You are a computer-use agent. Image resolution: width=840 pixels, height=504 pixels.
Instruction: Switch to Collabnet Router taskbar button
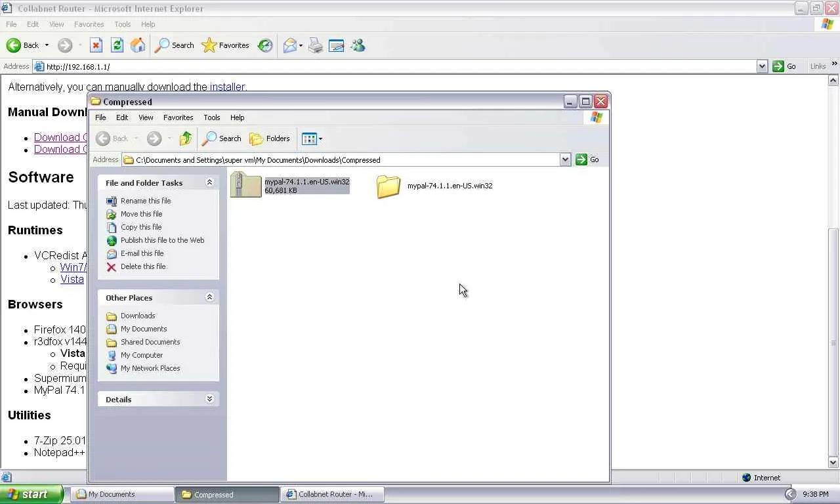pos(333,494)
